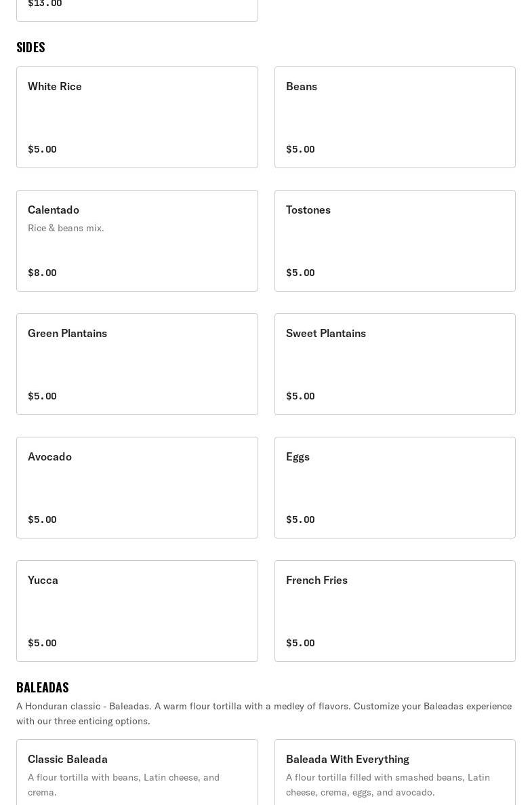Add the Avocado side
The width and height of the screenshot is (532, 805).
coord(137,487)
